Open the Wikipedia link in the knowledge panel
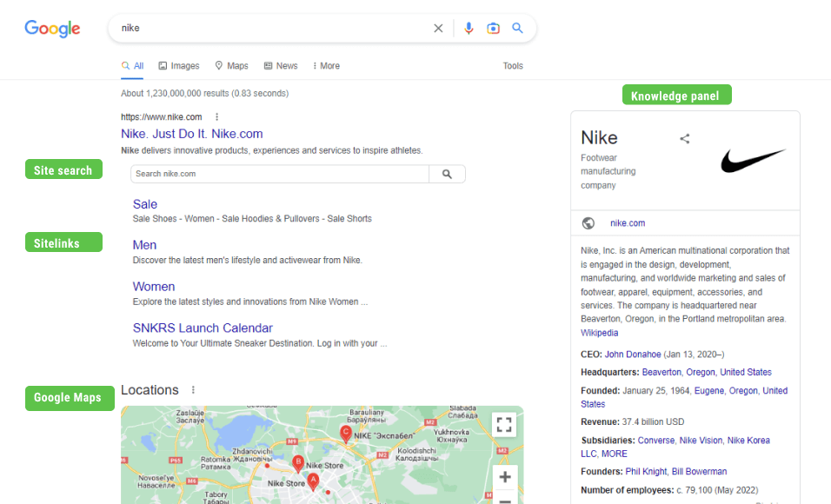The height and width of the screenshot is (504, 831). pos(599,332)
